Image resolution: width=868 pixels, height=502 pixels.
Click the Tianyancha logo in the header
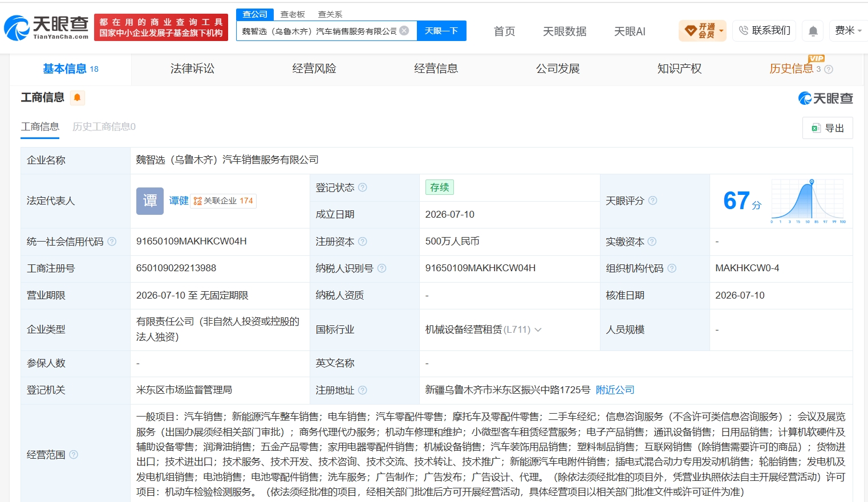(46, 27)
